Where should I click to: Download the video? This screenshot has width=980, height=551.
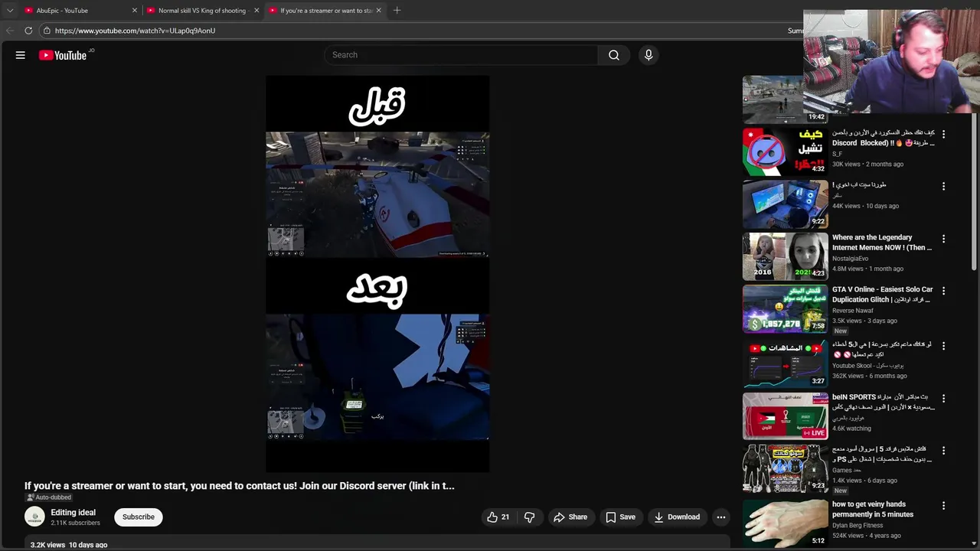677,517
